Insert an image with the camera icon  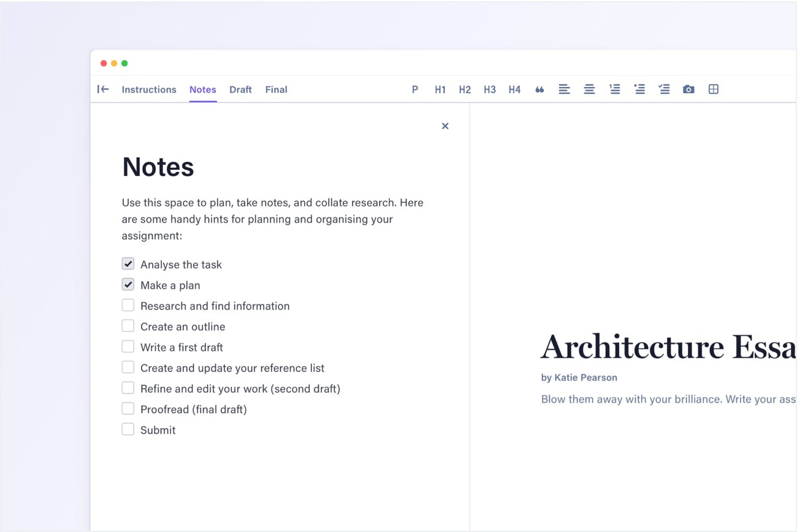pos(688,89)
